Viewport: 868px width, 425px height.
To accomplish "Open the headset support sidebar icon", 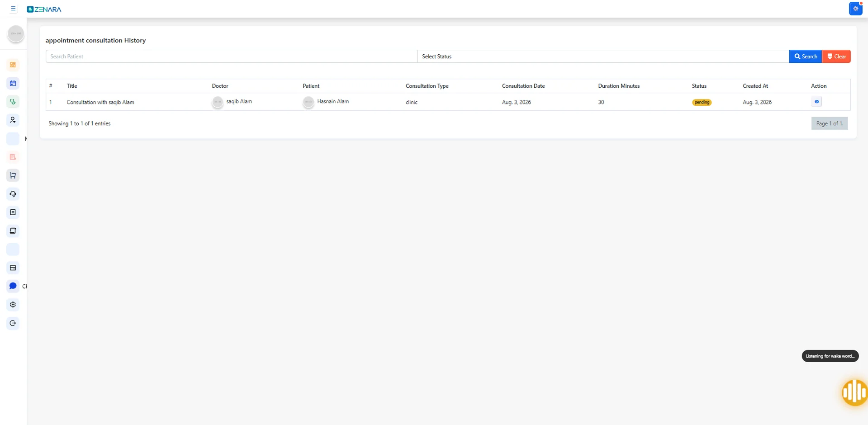I will [x=13, y=194].
